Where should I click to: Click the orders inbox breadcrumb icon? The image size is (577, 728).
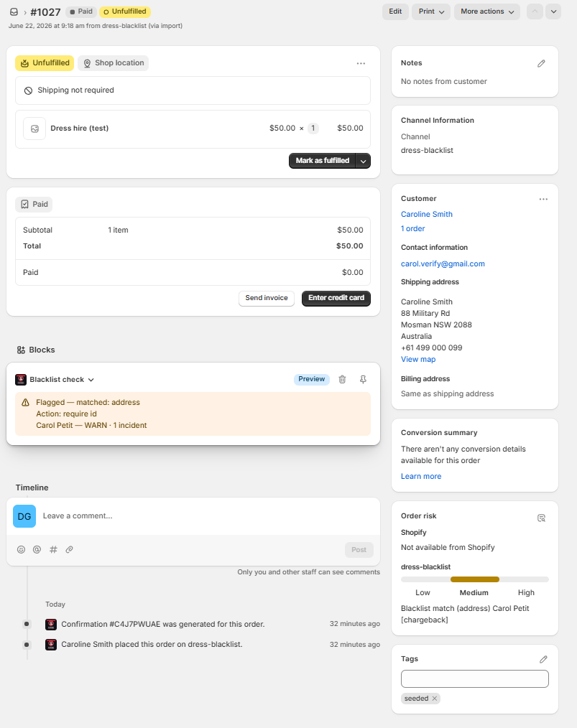14,12
